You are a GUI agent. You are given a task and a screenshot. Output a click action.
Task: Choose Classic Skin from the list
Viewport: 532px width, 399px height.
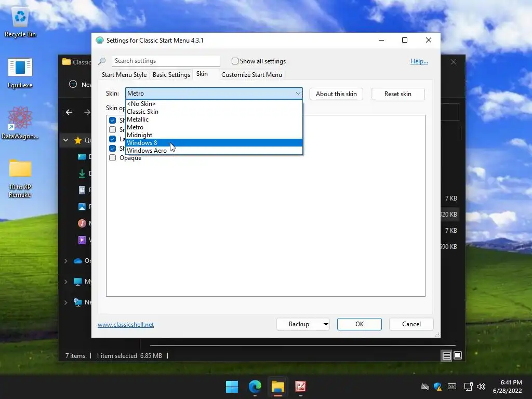(214, 112)
